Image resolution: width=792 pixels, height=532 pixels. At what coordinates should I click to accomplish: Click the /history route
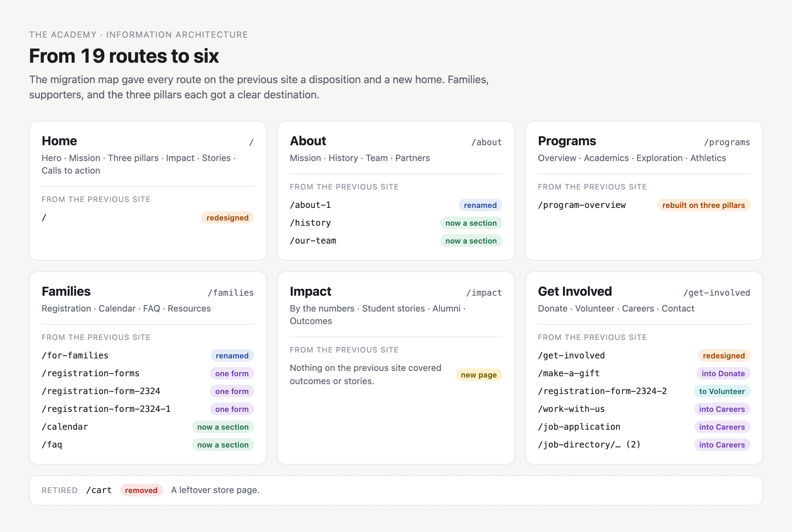pos(310,223)
